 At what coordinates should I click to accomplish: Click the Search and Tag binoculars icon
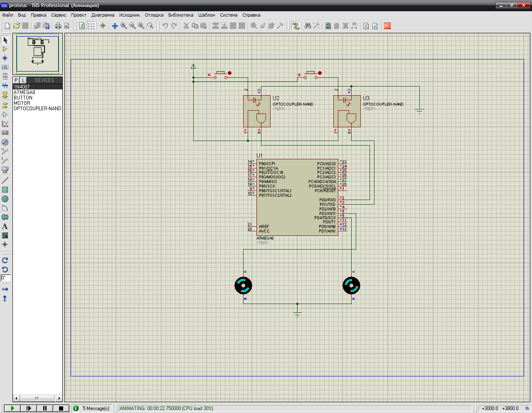pos(308,26)
